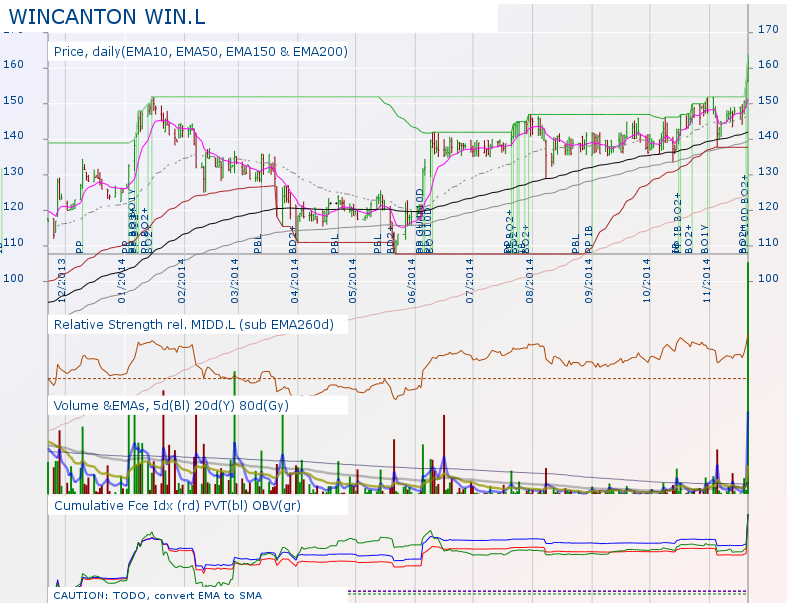Viewport: 787px width, 603px height.
Task: Select the 140 value on right price axis
Action: tap(768, 136)
